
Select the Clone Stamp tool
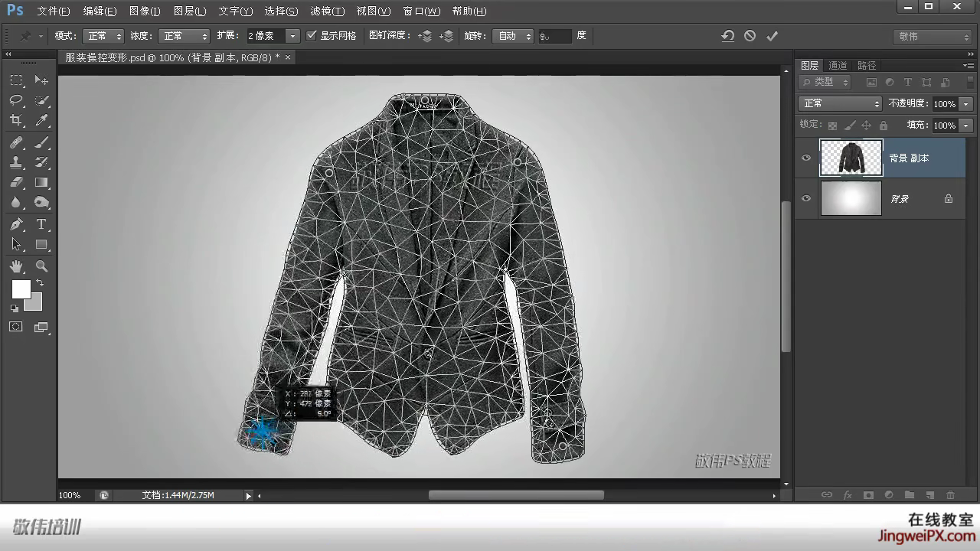click(x=16, y=162)
